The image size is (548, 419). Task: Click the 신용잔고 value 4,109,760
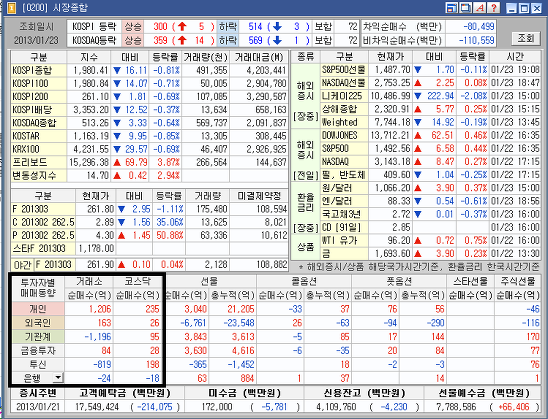pos(336,407)
